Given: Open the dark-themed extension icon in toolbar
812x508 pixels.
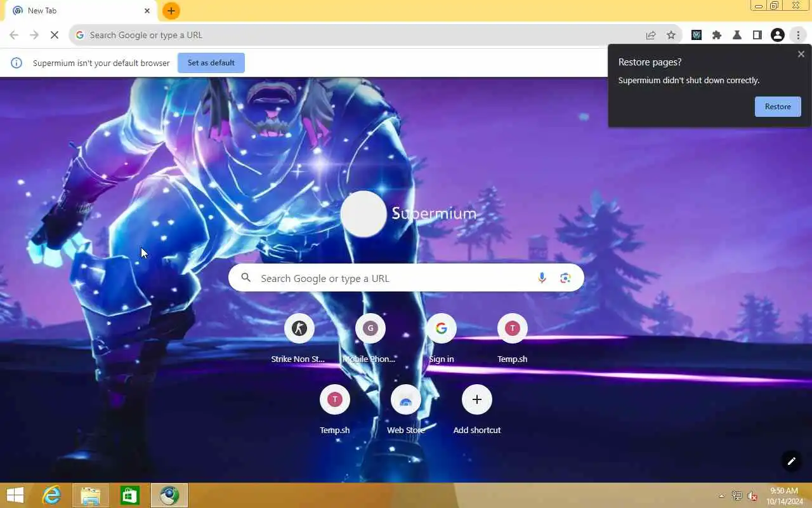Looking at the screenshot, I should point(697,35).
